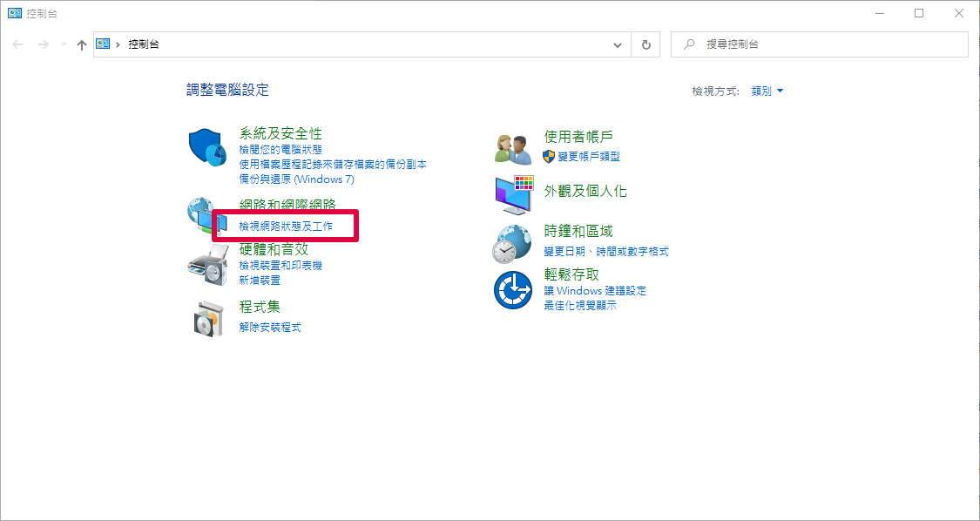Open 檢視裝置和印表機 link
This screenshot has width=980, height=521.
280,266
